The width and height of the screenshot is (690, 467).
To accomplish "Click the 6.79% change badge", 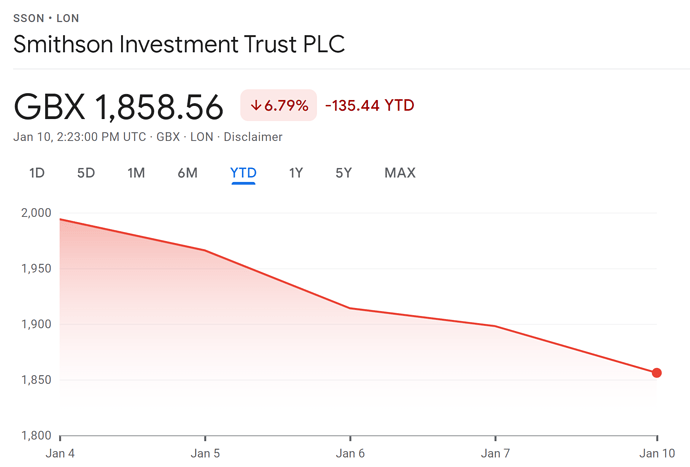I will (279, 105).
